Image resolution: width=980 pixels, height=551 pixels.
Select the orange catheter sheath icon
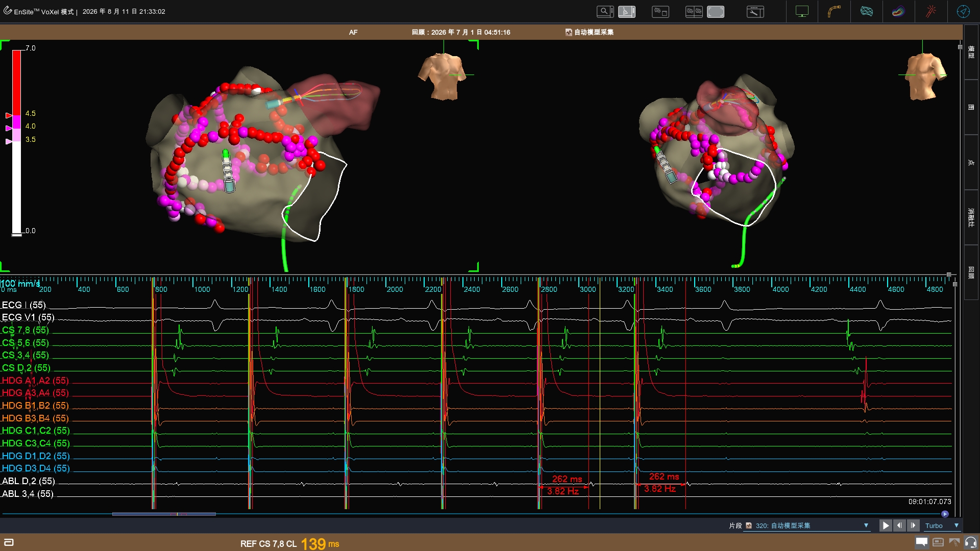(x=834, y=11)
